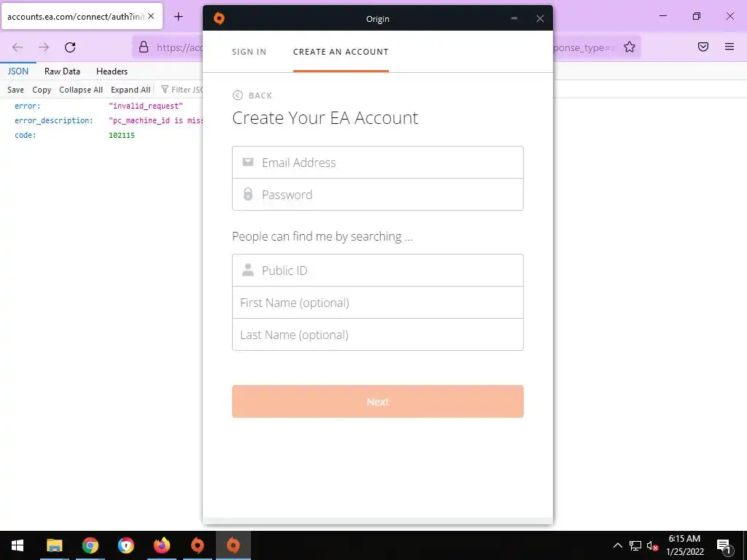
Task: Click Collapse All in JSON viewer
Action: 81,90
